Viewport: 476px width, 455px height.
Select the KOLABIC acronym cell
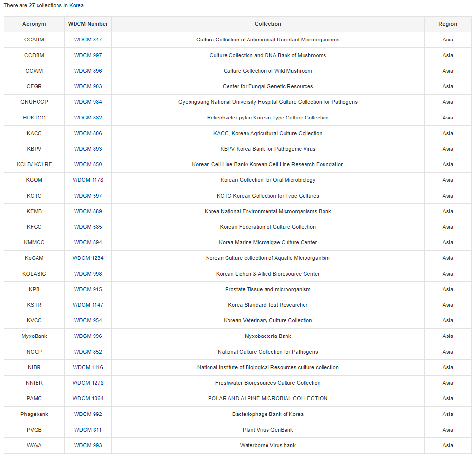point(34,274)
